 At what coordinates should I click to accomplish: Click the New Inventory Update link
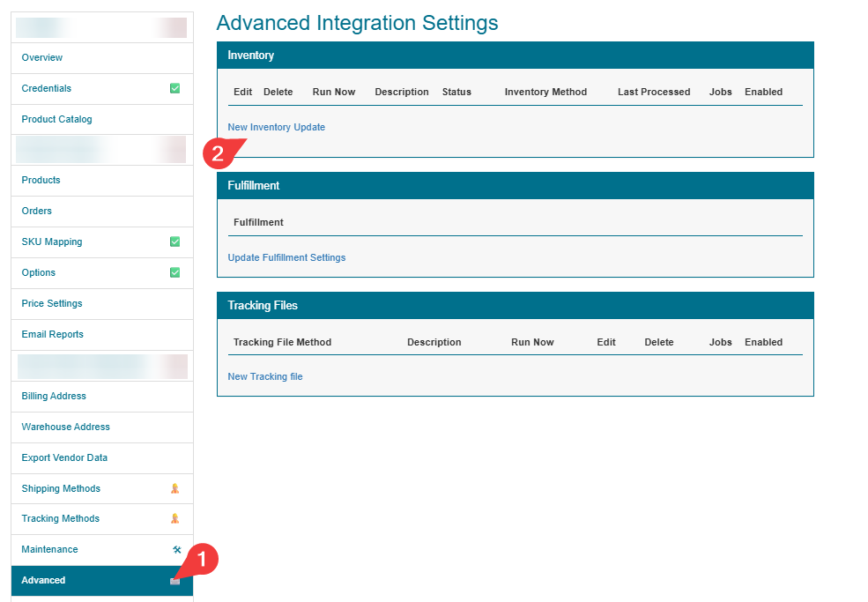tap(276, 127)
